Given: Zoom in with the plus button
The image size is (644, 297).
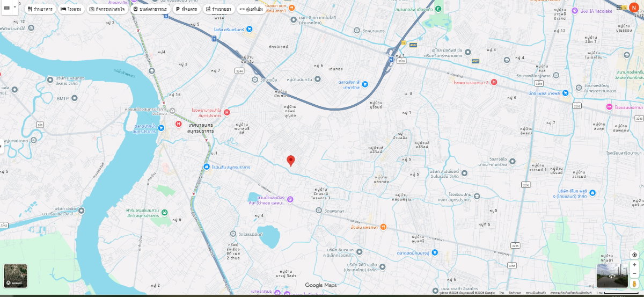Looking at the screenshot, I should pos(634,265).
